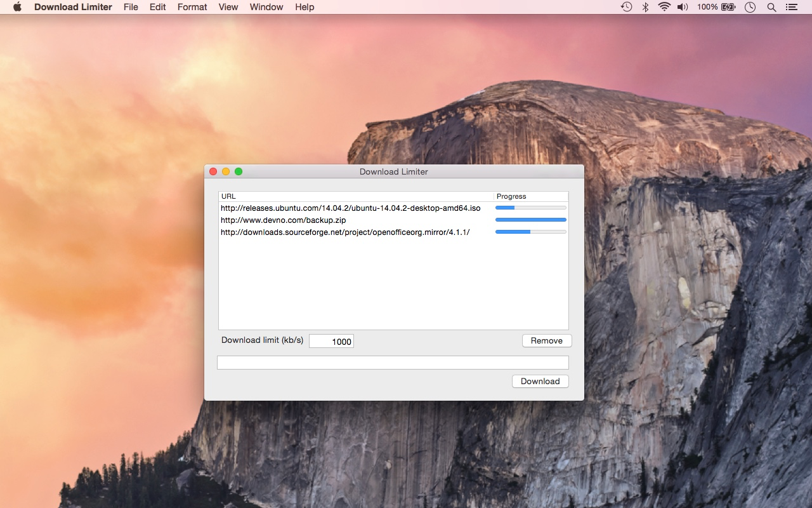Click the Progress column header
This screenshot has width=812, height=508.
(531, 196)
